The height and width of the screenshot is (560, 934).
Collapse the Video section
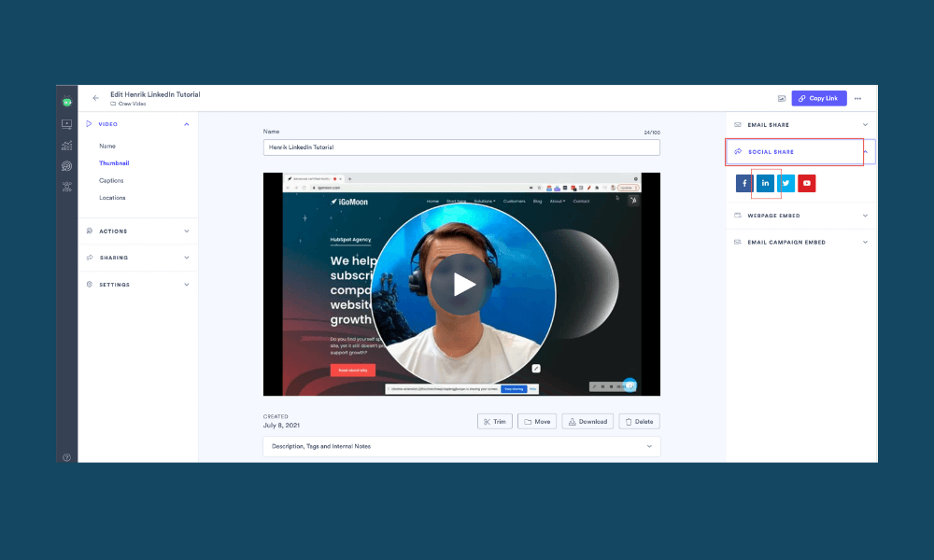click(x=187, y=124)
